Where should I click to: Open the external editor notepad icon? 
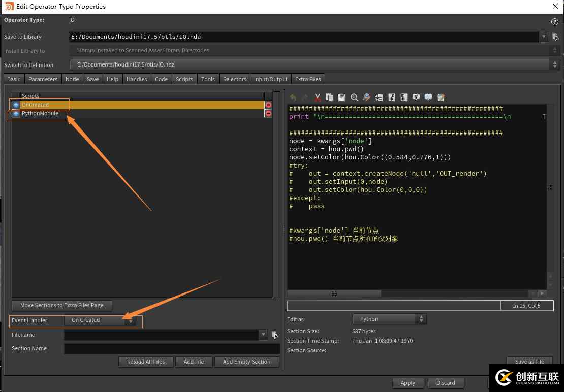point(441,97)
